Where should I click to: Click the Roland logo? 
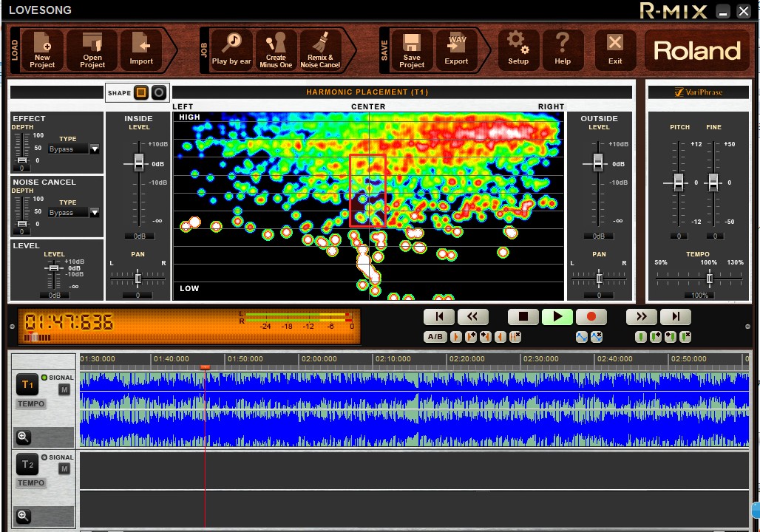697,50
